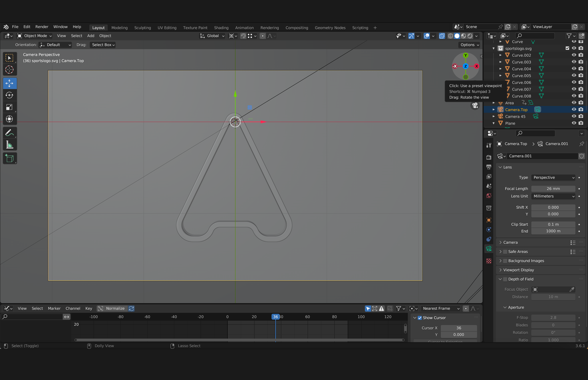The height and width of the screenshot is (380, 588).
Task: Open the Lens Unit Millimeters dropdown
Action: click(x=553, y=196)
